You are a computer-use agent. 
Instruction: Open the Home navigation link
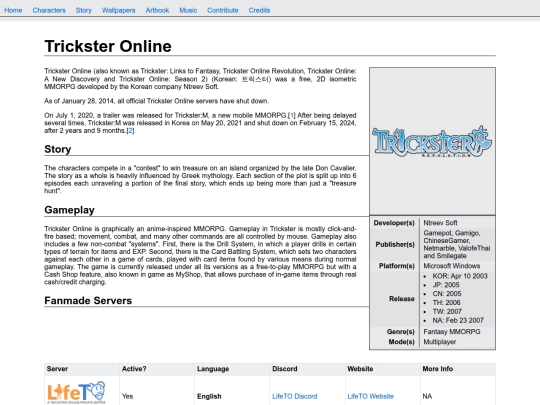coord(13,10)
